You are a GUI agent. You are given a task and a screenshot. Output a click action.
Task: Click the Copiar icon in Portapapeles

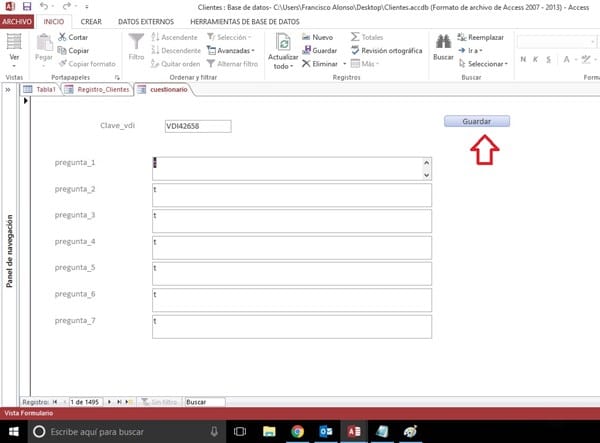[62, 50]
